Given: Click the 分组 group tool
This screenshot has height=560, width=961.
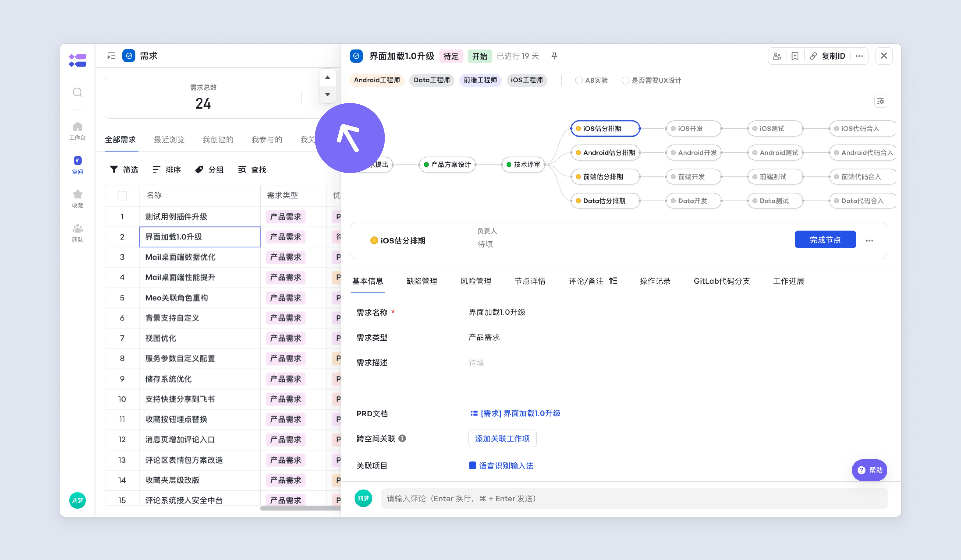Looking at the screenshot, I should 209,169.
